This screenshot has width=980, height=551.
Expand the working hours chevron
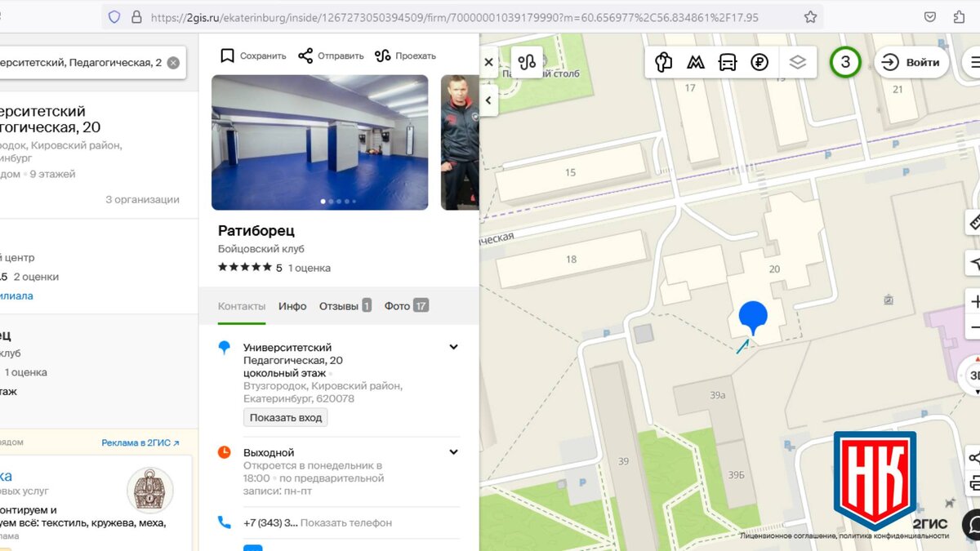tap(453, 452)
